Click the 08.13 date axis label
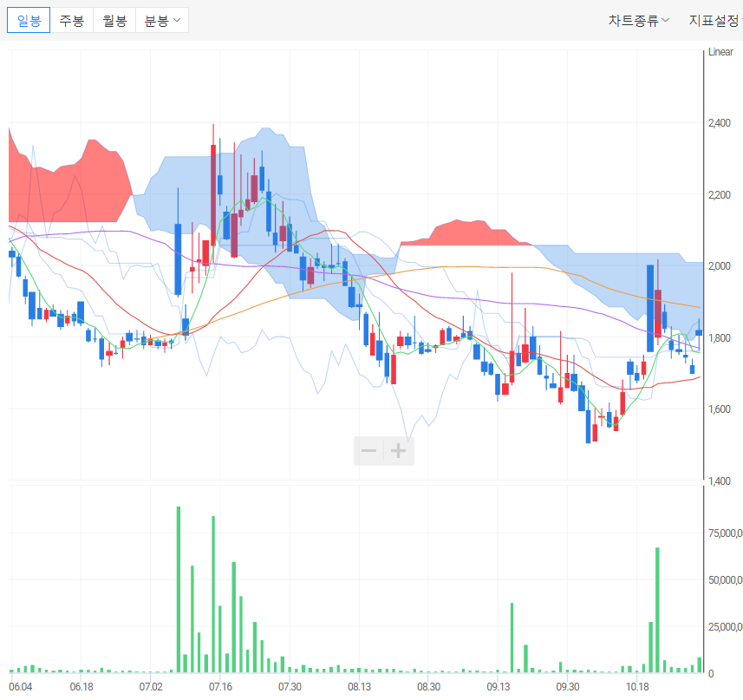This screenshot has height=700, width=743. tap(359, 687)
